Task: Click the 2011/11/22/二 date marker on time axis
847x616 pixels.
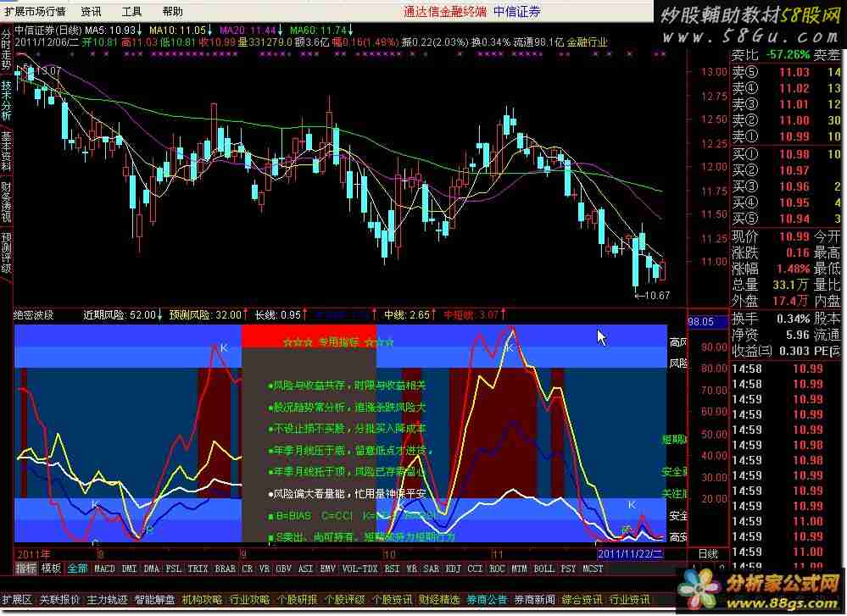Action: 631,554
